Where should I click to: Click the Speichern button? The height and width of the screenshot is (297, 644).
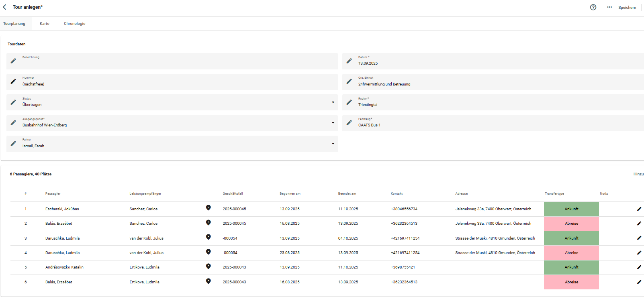pyautogui.click(x=627, y=8)
